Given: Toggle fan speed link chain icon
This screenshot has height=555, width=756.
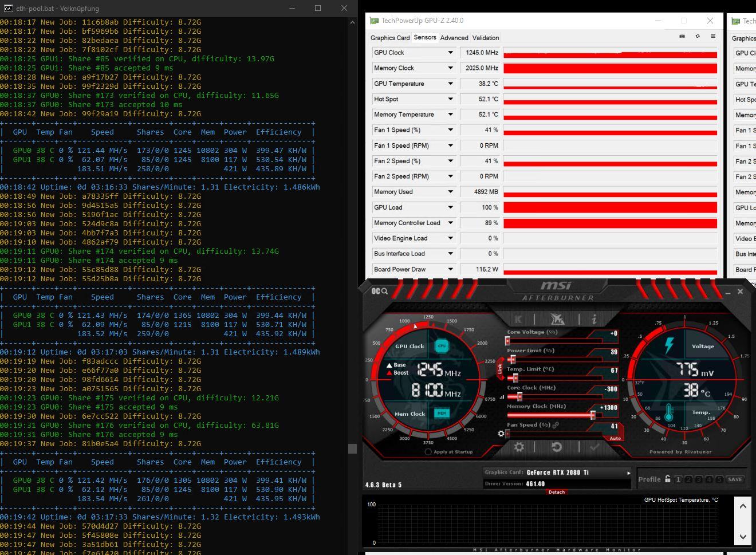Looking at the screenshot, I should pyautogui.click(x=556, y=425).
